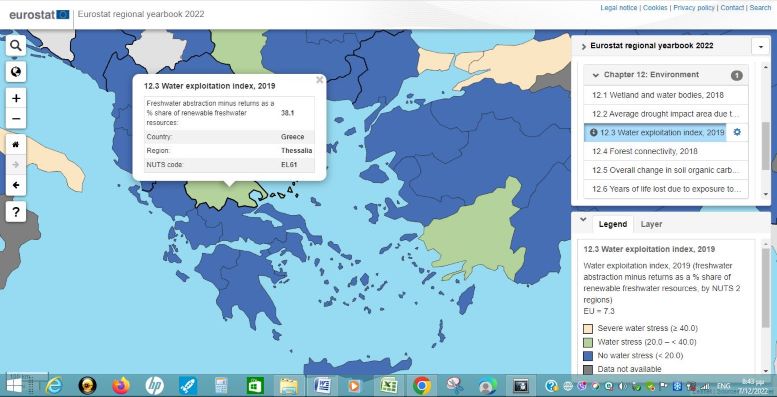Viewport: 777px width, 397px height.
Task: Select the Legend tab
Action: [612, 224]
